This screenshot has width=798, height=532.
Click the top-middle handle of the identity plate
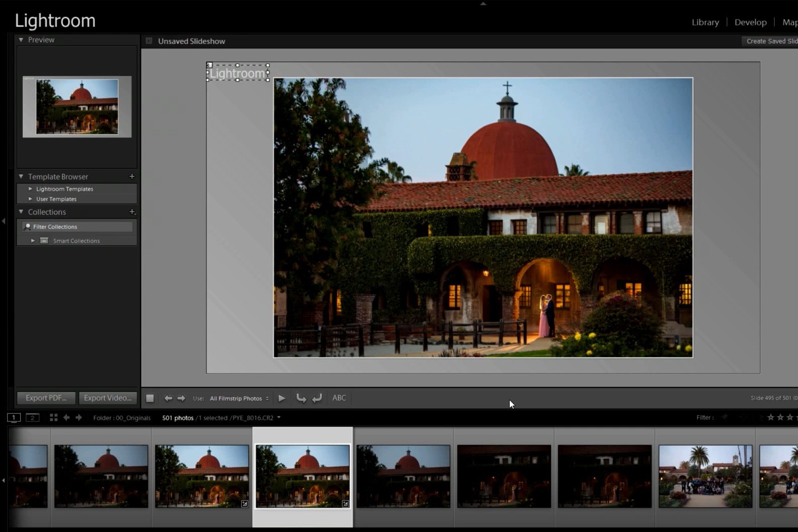tap(237, 65)
